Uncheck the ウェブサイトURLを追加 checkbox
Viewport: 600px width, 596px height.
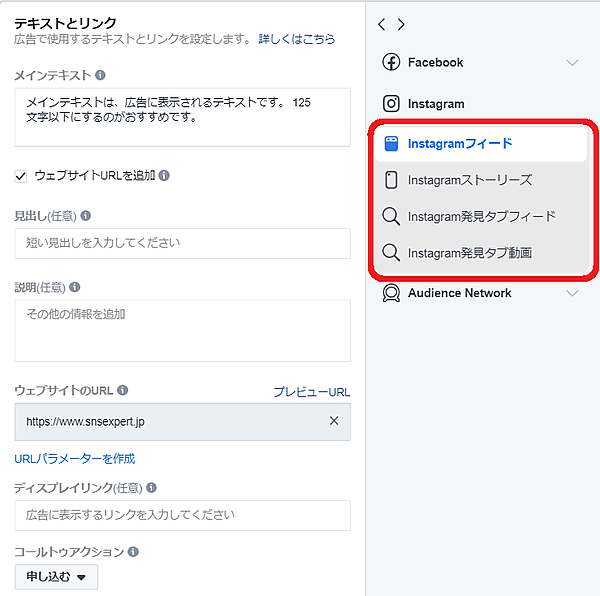click(x=21, y=175)
